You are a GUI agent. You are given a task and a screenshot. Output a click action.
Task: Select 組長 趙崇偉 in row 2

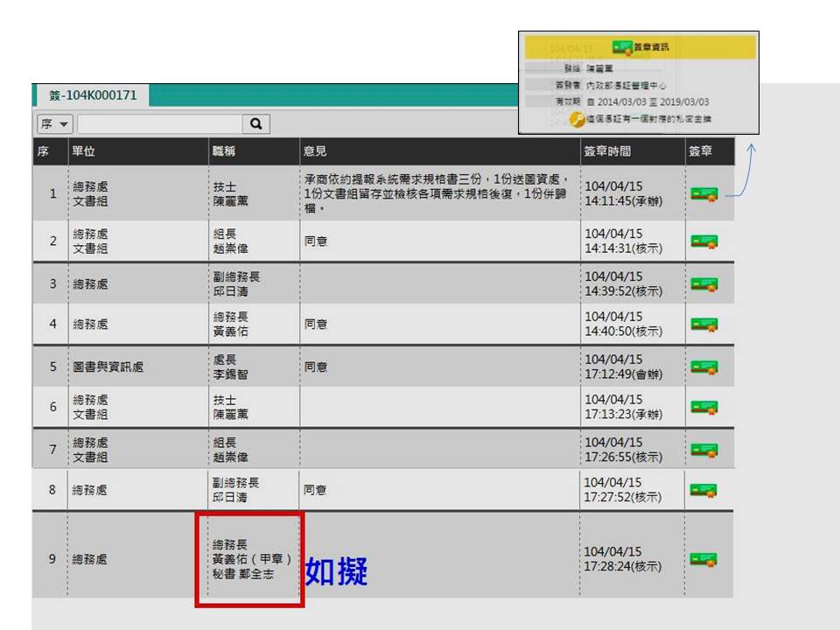tap(231, 241)
